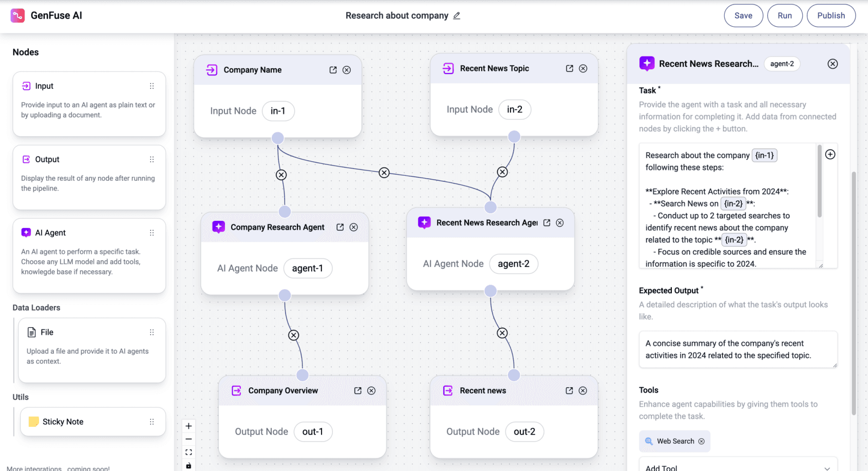Image resolution: width=868 pixels, height=471 pixels.
Task: Select the Sticky Note util card
Action: [93, 422]
